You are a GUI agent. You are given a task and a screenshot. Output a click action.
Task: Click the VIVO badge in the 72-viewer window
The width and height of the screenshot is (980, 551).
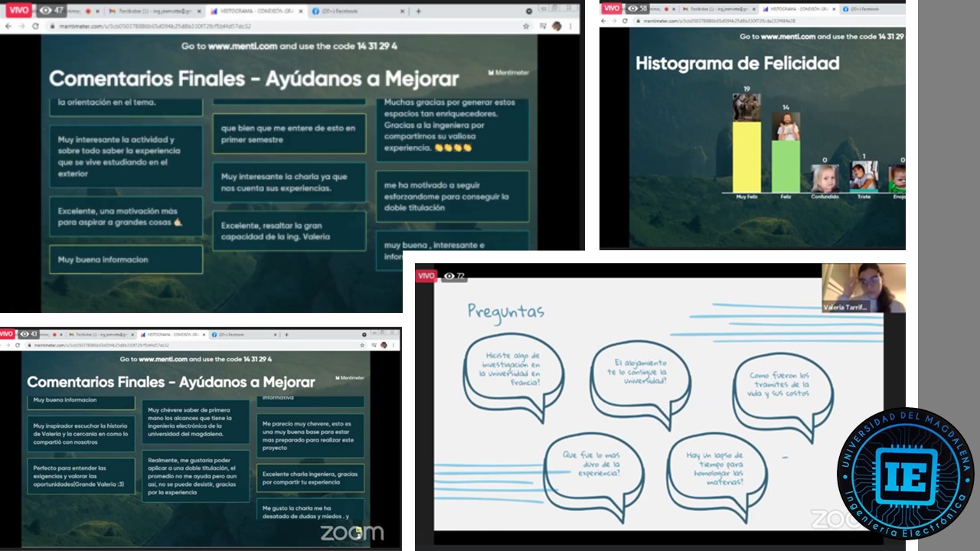[426, 275]
